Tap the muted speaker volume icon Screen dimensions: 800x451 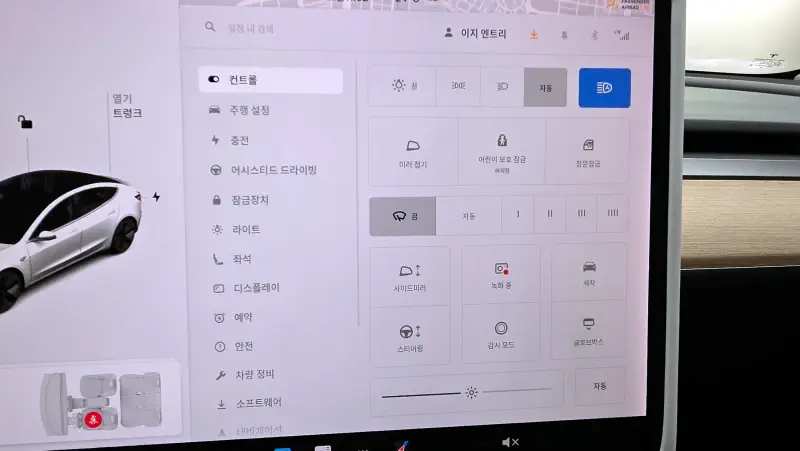point(510,442)
